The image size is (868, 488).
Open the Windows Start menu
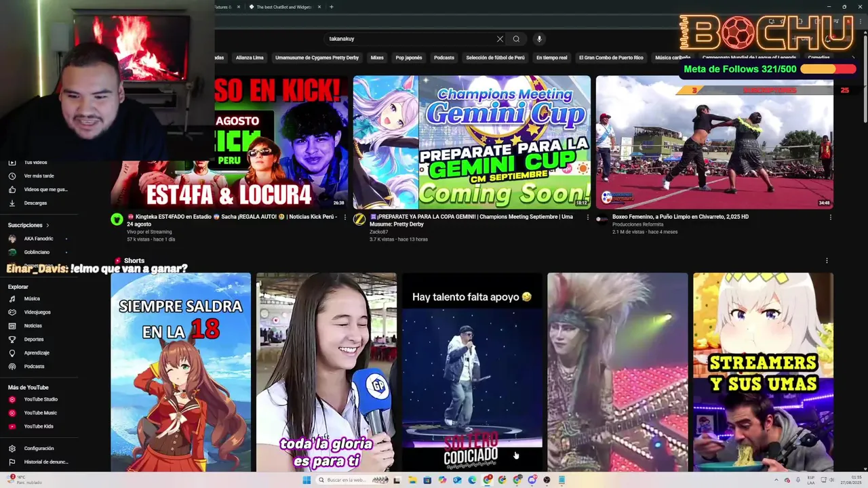[307, 480]
